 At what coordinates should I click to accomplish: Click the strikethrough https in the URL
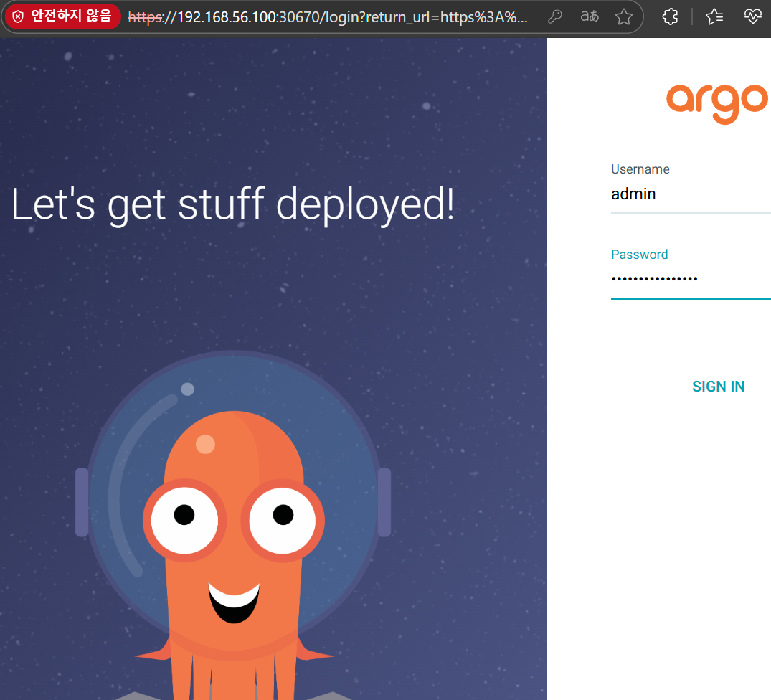tap(145, 17)
